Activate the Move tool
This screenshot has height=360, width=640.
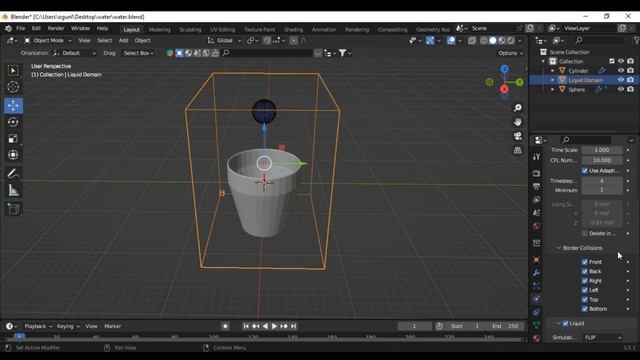pos(13,106)
